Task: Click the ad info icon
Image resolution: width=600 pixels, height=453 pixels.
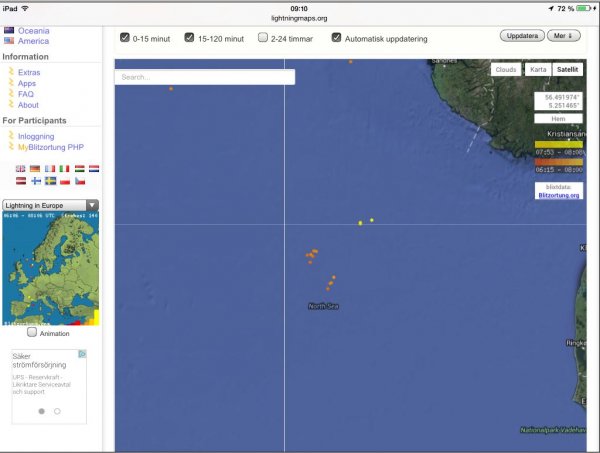Action: pyautogui.click(x=82, y=354)
